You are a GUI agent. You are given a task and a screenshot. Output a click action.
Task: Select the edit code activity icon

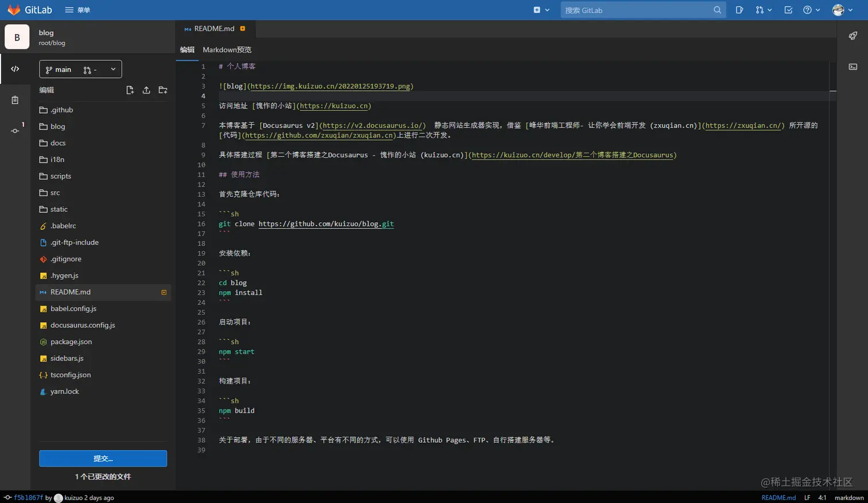[15, 69]
